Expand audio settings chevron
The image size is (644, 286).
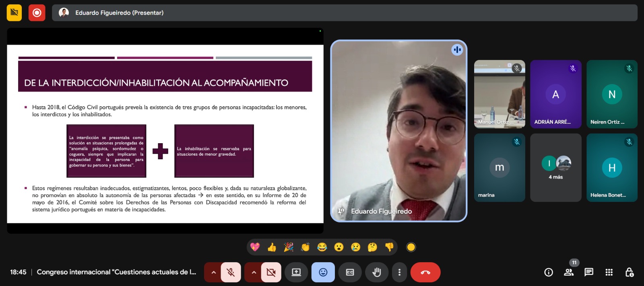(x=213, y=272)
